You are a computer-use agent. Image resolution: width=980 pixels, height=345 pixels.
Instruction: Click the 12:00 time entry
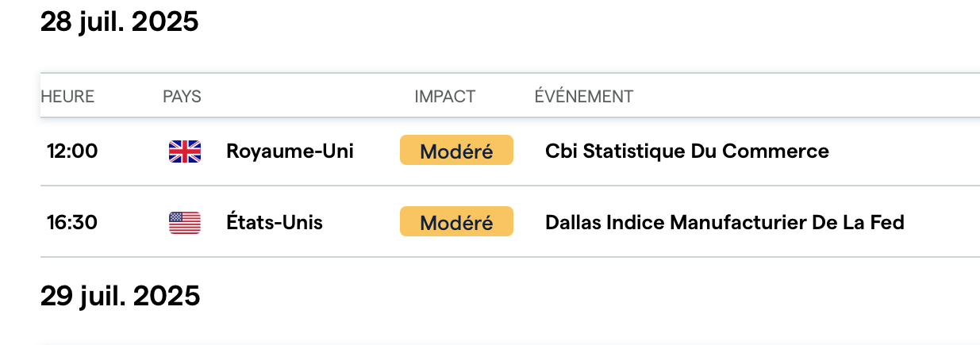pyautogui.click(x=72, y=151)
